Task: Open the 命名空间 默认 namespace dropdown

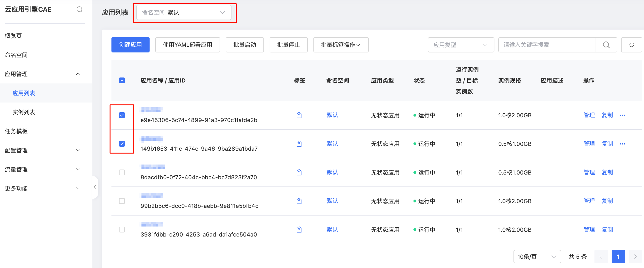Action: click(183, 12)
